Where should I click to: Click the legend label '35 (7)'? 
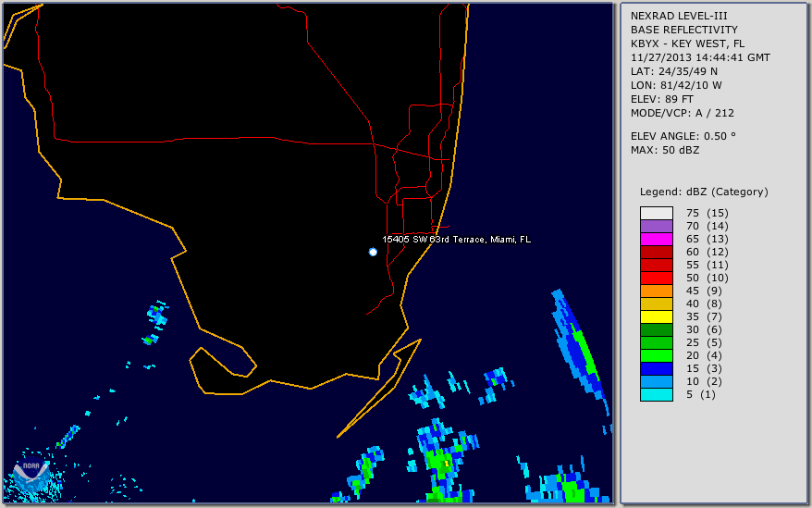click(704, 316)
